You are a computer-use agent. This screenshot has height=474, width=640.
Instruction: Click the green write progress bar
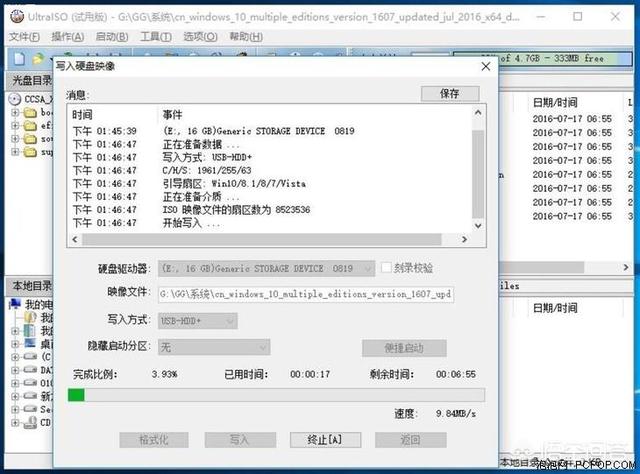(76, 395)
